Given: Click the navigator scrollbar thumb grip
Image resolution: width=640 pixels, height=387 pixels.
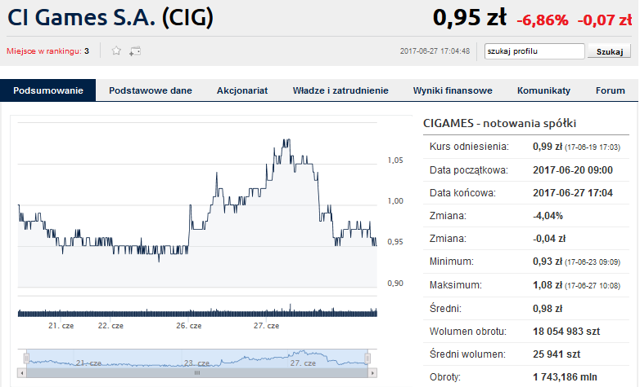Looking at the screenshot, I should pos(197,373).
